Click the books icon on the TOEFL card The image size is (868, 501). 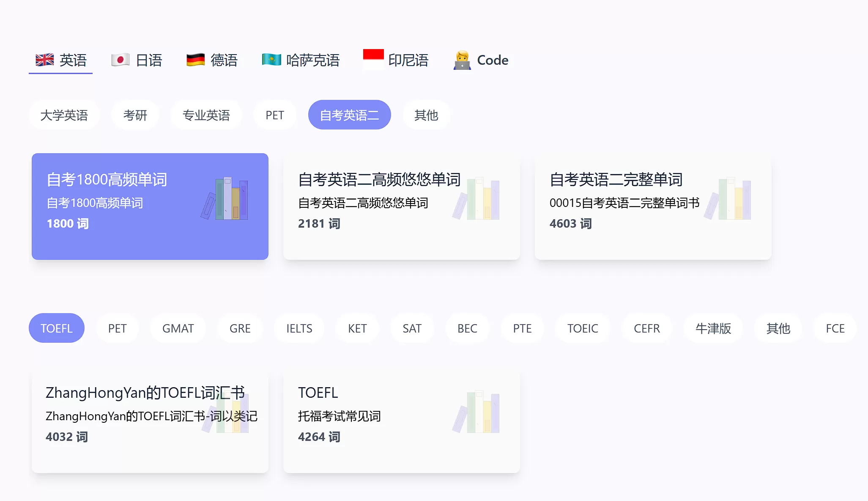(478, 410)
